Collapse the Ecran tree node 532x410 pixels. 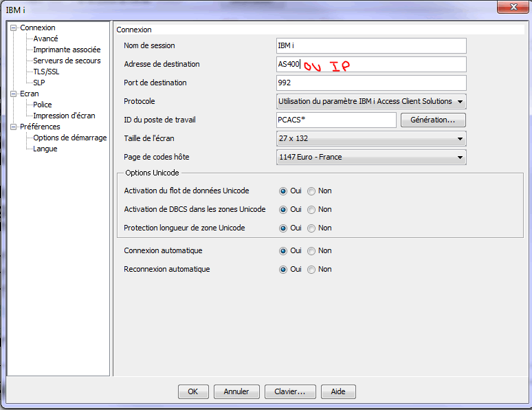tap(13, 94)
